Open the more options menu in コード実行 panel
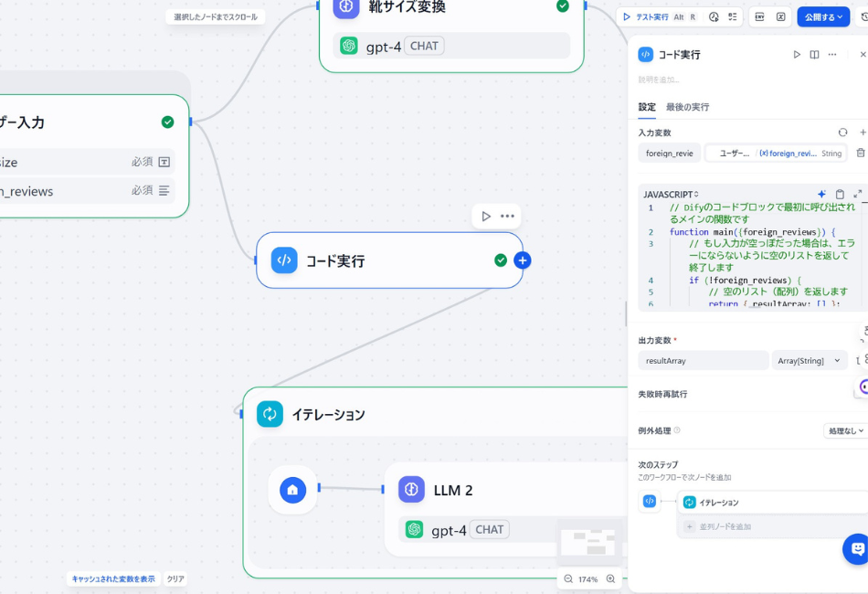This screenshot has width=868, height=594. coord(832,55)
